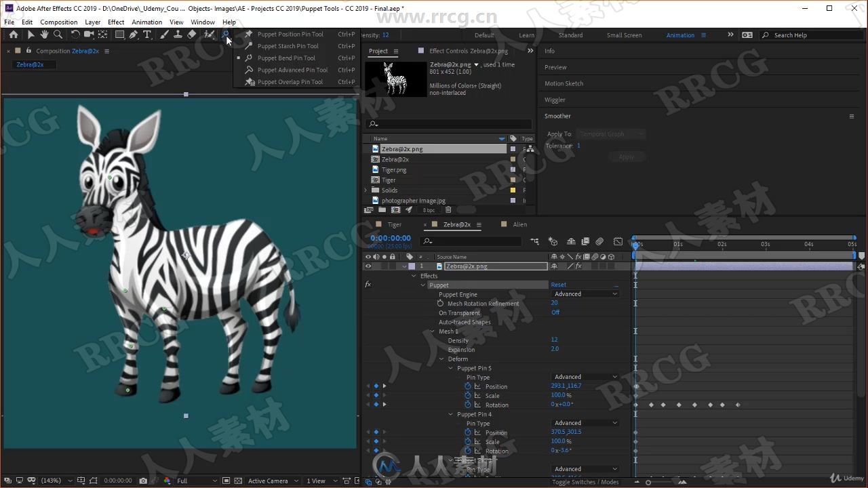Toggle transparency grid in composition viewer
Screen dimensions: 868x488
237,481
